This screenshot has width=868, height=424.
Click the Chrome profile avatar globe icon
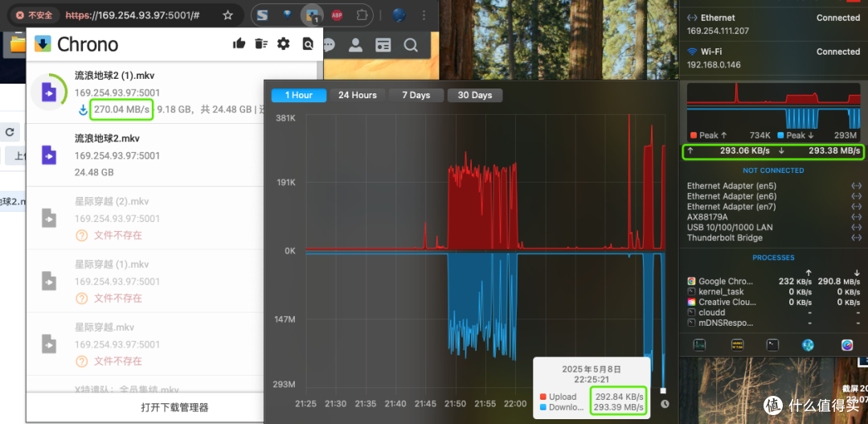pyautogui.click(x=399, y=15)
